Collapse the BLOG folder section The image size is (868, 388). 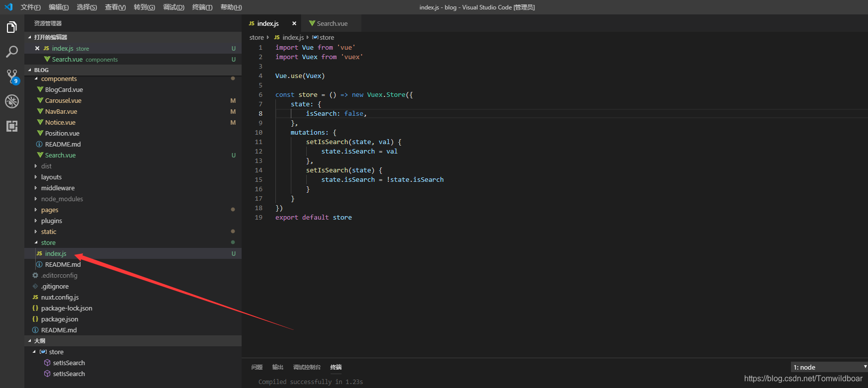coord(133,70)
